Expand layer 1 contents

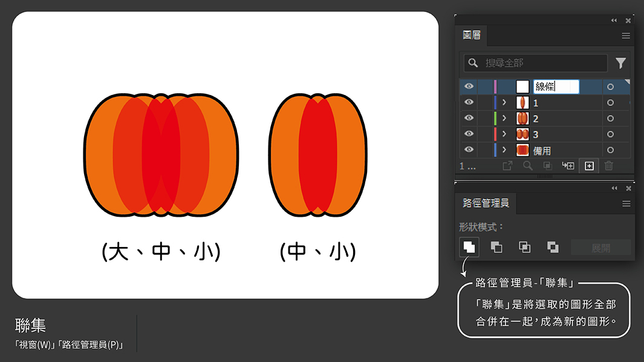[504, 102]
